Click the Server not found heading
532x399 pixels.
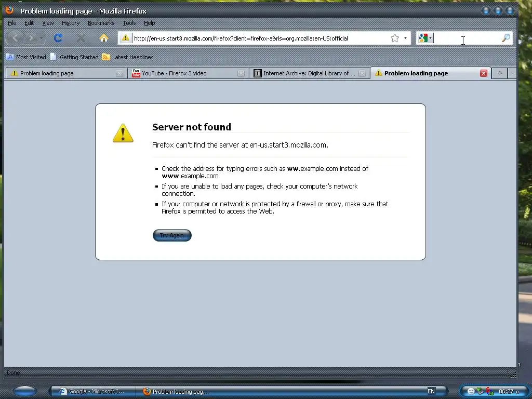pos(192,127)
